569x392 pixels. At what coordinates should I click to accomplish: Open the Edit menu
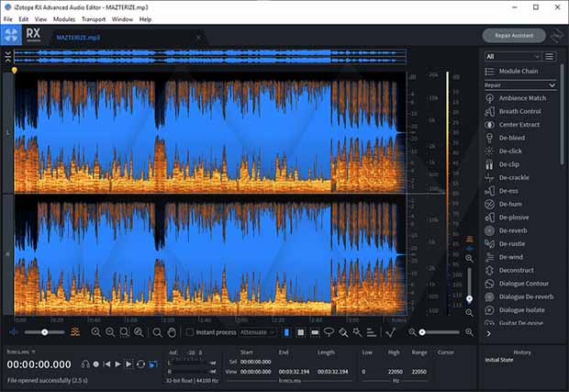[x=24, y=19]
